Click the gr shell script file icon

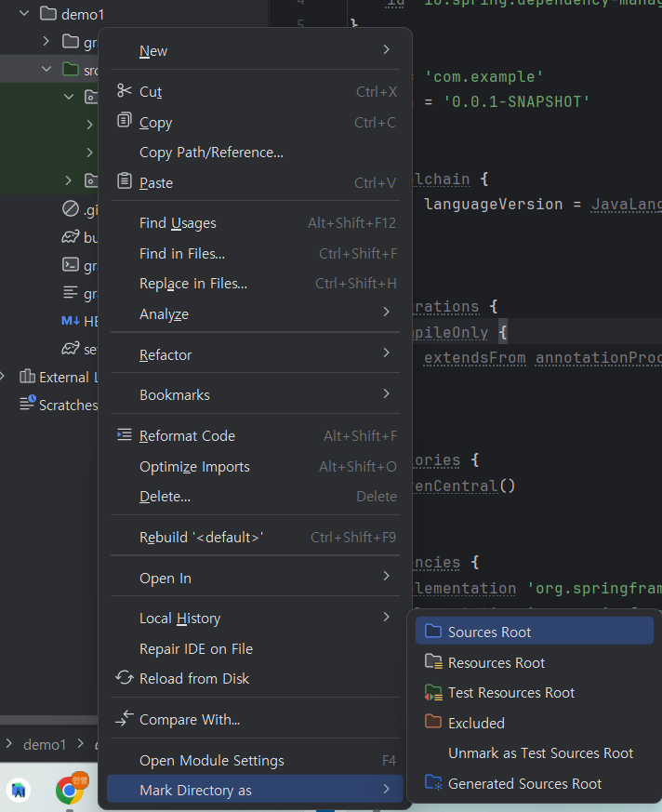[x=71, y=265]
